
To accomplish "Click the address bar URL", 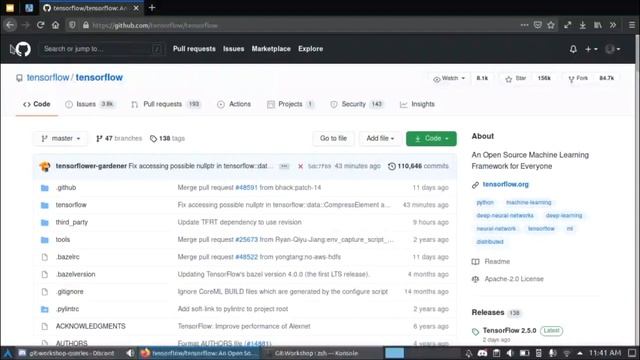I will [x=155, y=26].
